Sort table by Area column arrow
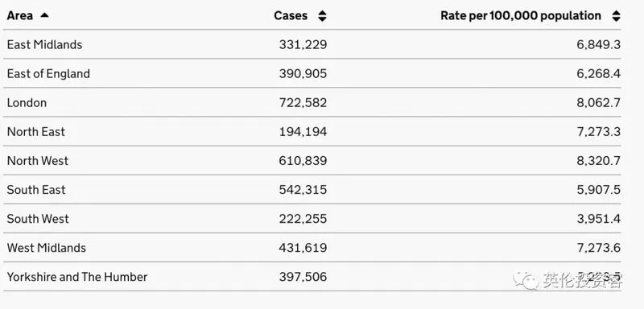The width and height of the screenshot is (644, 309). tap(44, 15)
